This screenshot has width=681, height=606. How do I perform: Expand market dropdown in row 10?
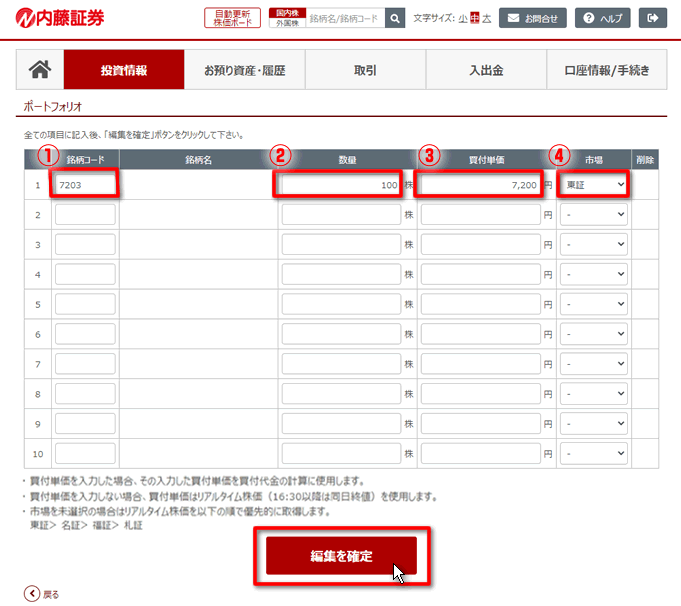(594, 453)
